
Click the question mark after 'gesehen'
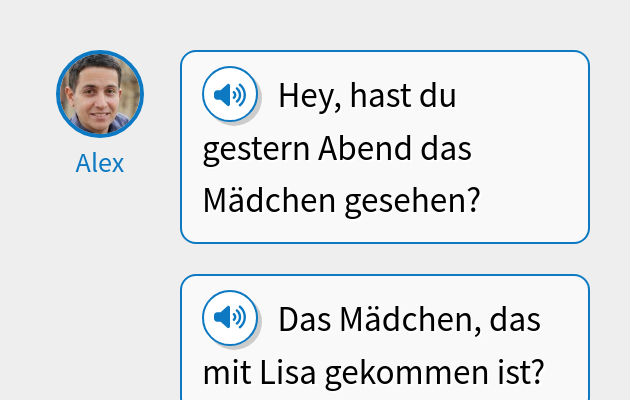click(473, 202)
